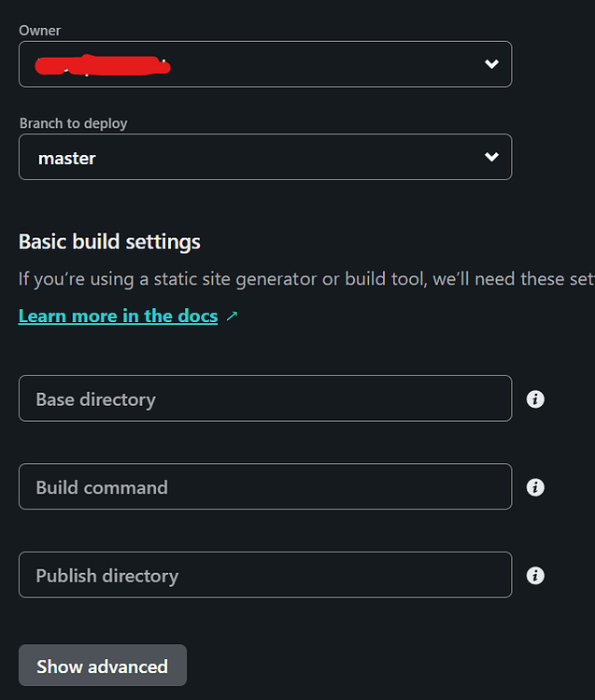The image size is (595, 700).
Task: Click the info icon beside Publish directory
Action: (x=535, y=576)
